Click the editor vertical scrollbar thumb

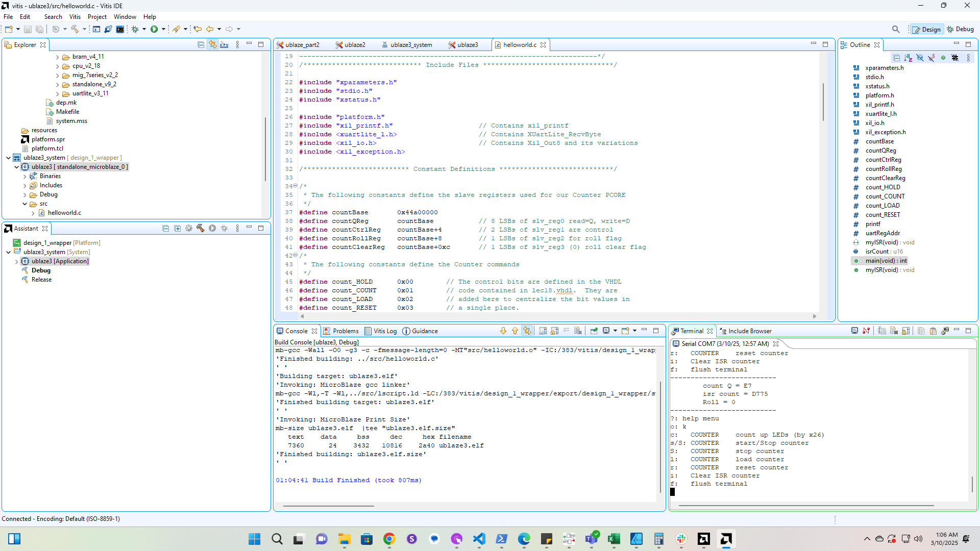[x=823, y=102]
